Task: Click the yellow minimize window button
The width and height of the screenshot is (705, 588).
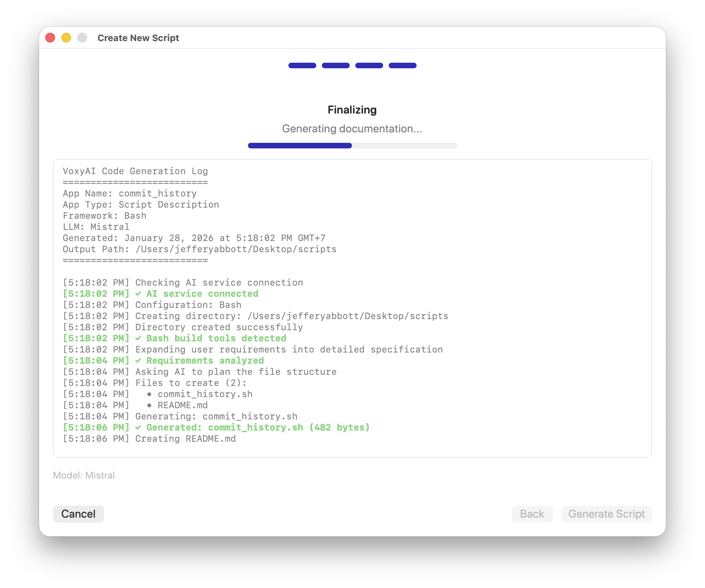Action: pos(66,38)
